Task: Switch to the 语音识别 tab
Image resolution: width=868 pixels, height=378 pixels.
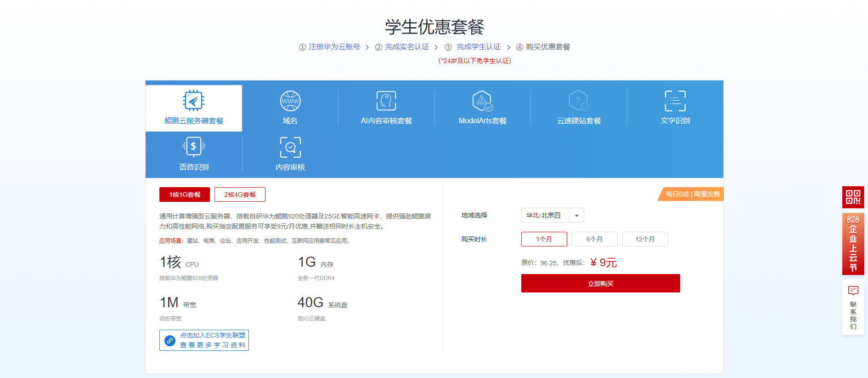Action: point(194,155)
